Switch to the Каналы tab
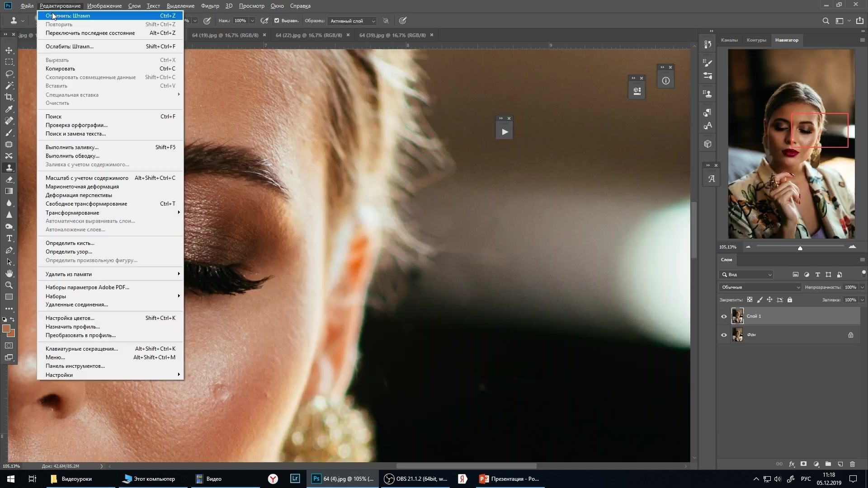Viewport: 868px width, 488px height. [x=729, y=40]
